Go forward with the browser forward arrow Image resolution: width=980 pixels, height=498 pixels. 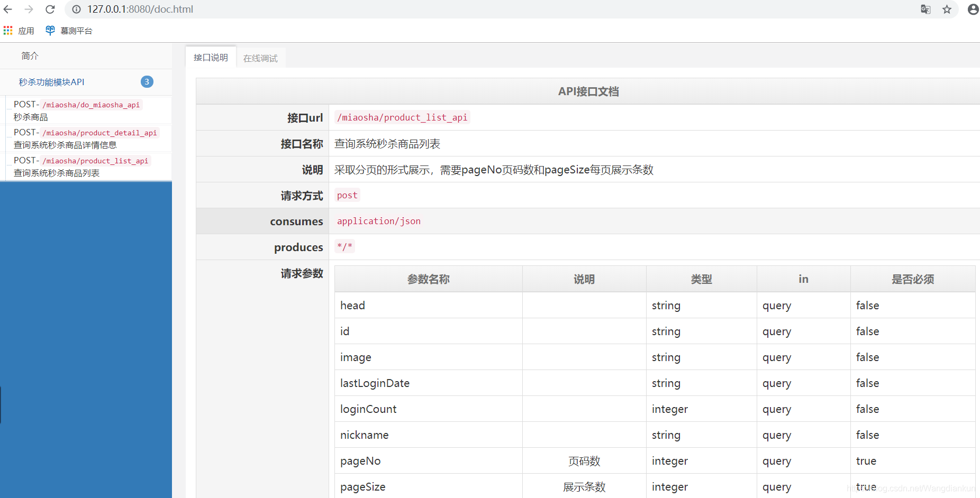point(29,9)
